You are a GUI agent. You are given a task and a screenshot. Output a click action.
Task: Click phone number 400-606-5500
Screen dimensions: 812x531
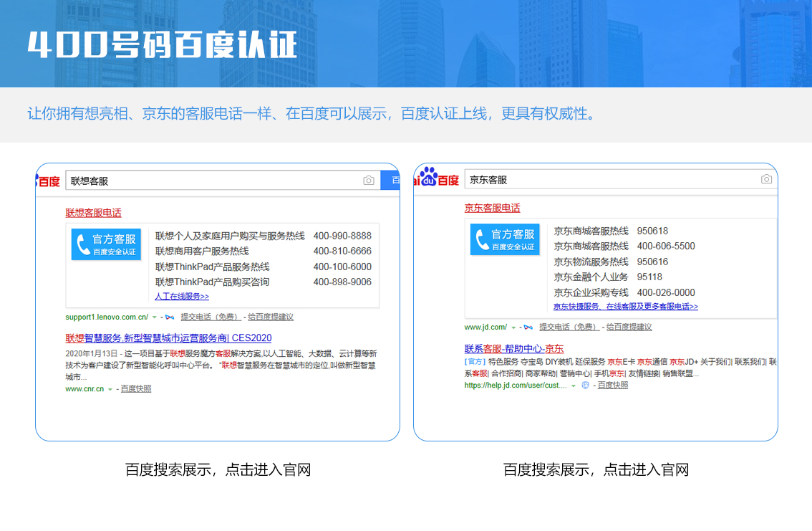[x=666, y=247]
